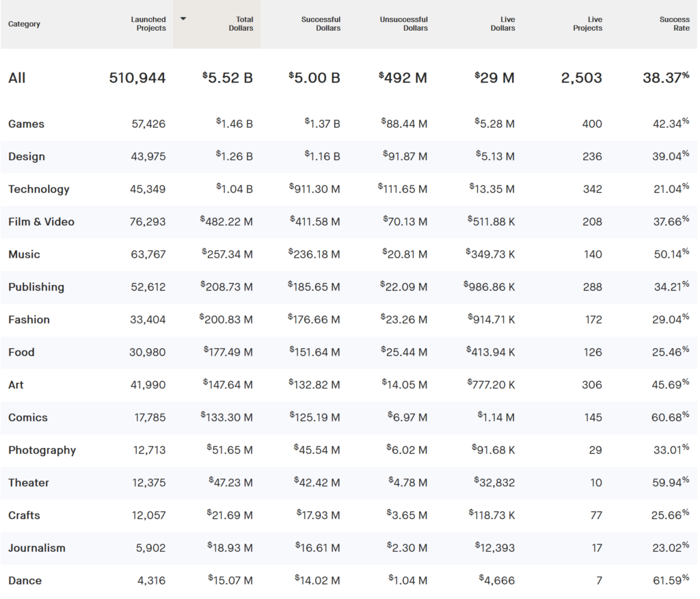
Task: Sort by Total Dollars column header
Action: [x=241, y=24]
